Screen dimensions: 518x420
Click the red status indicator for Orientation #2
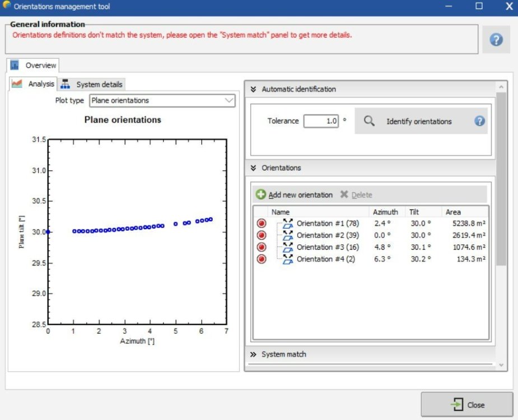point(262,235)
